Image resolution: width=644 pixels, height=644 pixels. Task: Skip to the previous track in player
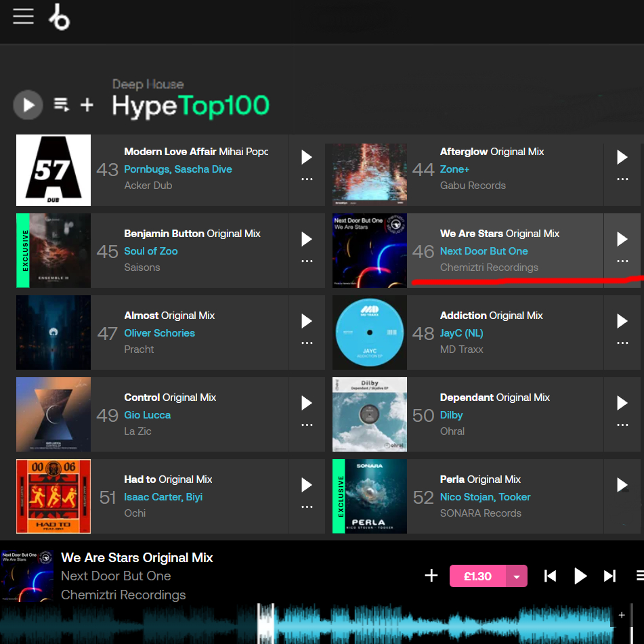[x=550, y=576]
